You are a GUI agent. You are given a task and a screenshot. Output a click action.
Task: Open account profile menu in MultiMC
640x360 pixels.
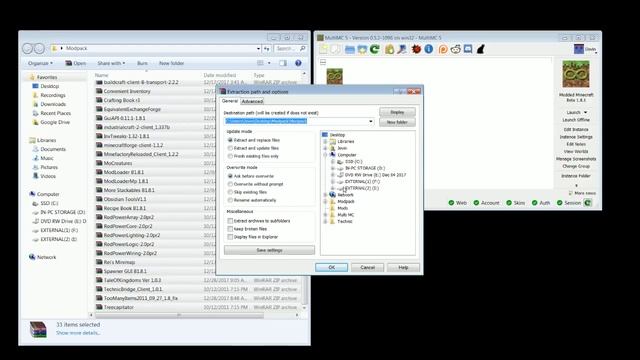[x=585, y=49]
